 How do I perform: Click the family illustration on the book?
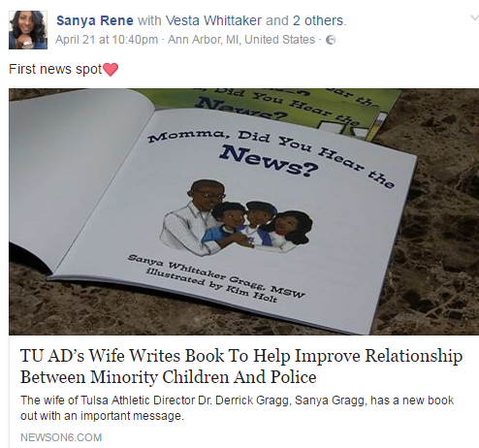237,218
